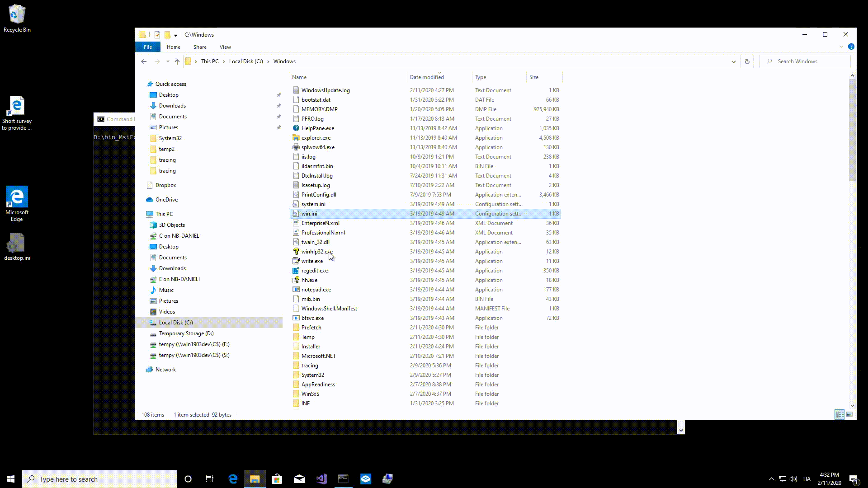Open the View ribbon tab
The height and width of the screenshot is (488, 868).
point(225,47)
